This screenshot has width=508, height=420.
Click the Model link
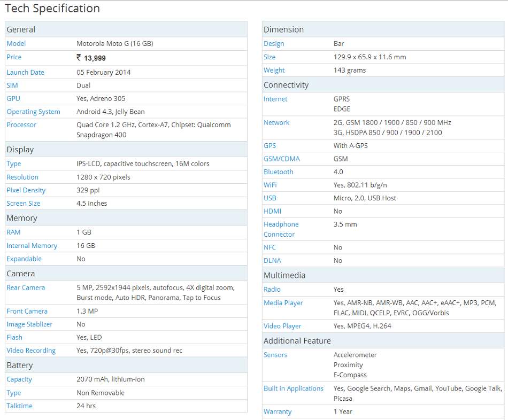[16, 43]
